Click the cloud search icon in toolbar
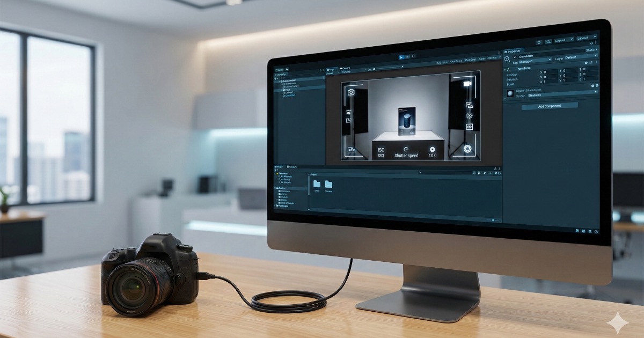Viewport: 644px width, 338px height. point(548,42)
